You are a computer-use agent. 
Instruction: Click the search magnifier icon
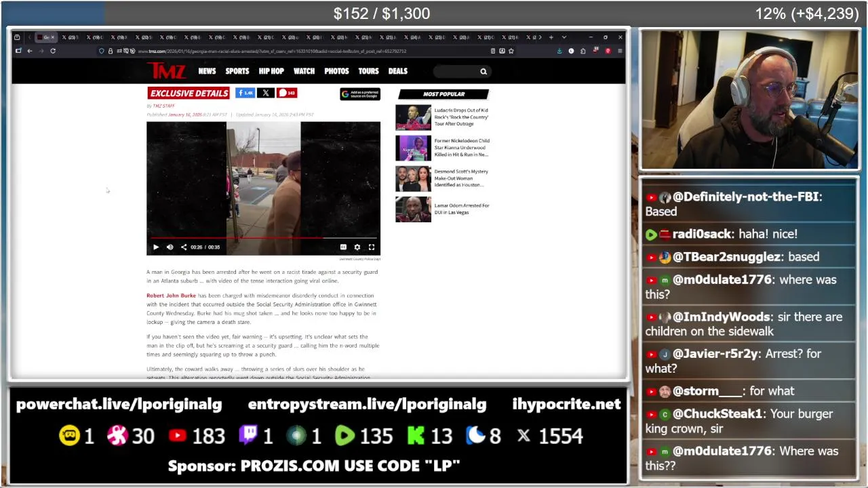point(484,71)
